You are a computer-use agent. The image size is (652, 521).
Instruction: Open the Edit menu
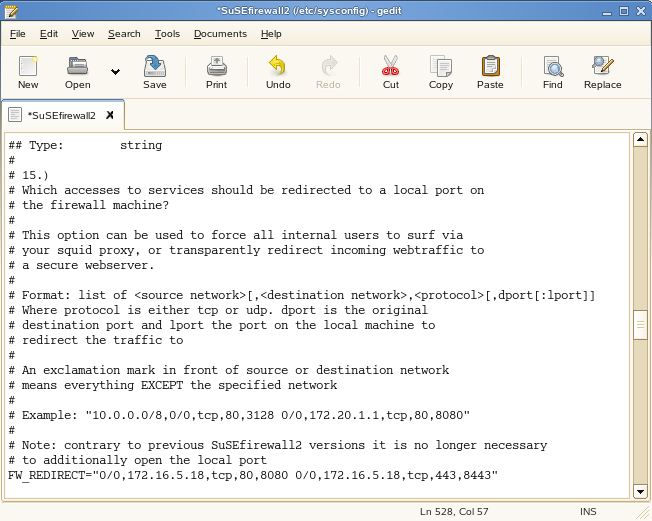pos(49,34)
